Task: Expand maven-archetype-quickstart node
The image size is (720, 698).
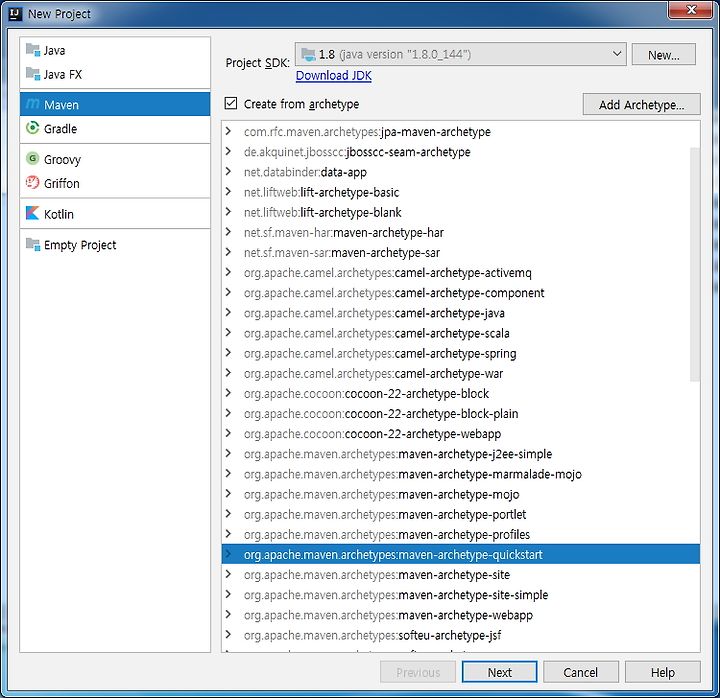Action: [x=228, y=554]
